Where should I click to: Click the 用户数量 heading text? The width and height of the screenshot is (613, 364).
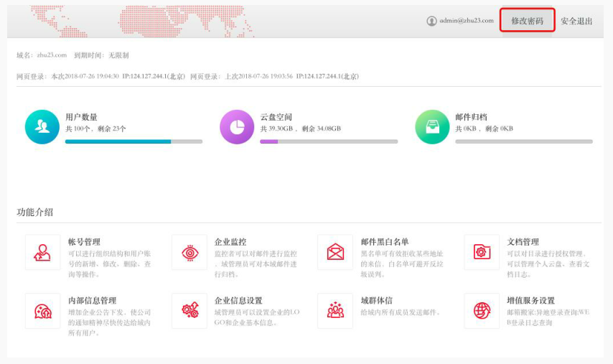coord(81,117)
